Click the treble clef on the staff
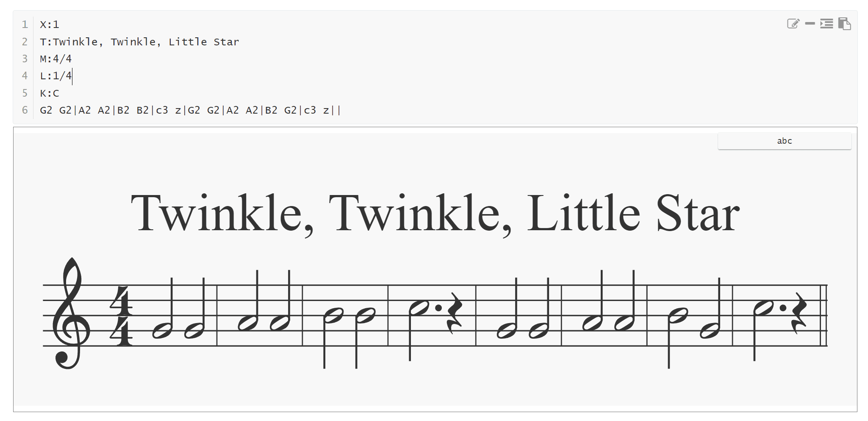The height and width of the screenshot is (421, 868). pyautogui.click(x=70, y=313)
